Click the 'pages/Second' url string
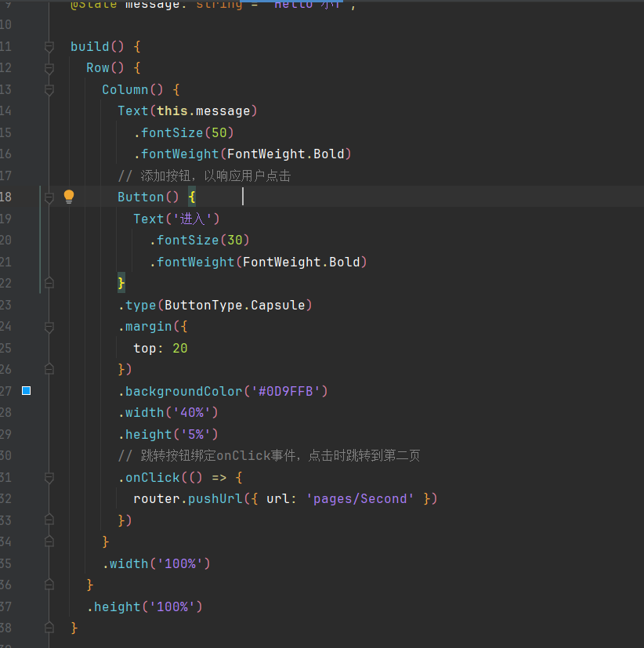 click(360, 498)
